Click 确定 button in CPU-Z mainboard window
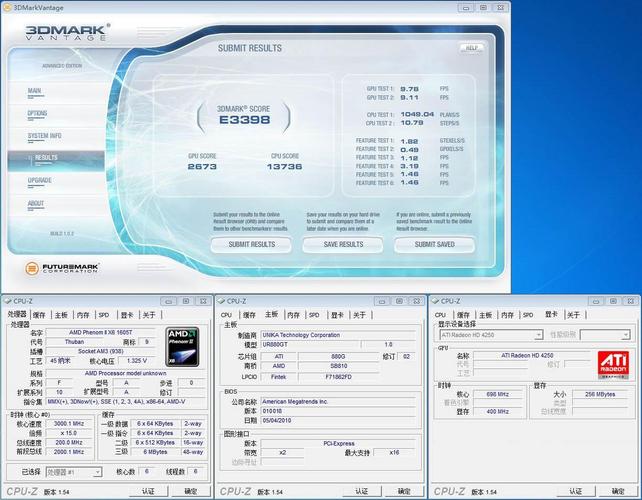Image resolution: width=642 pixels, height=500 pixels. [404, 491]
